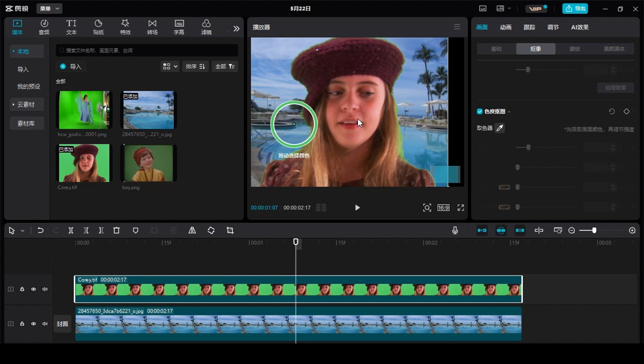Viewport: 644px width, 364px height.
Task: Uncheck the 色度抠图 chroma key checkbox
Action: click(x=480, y=112)
